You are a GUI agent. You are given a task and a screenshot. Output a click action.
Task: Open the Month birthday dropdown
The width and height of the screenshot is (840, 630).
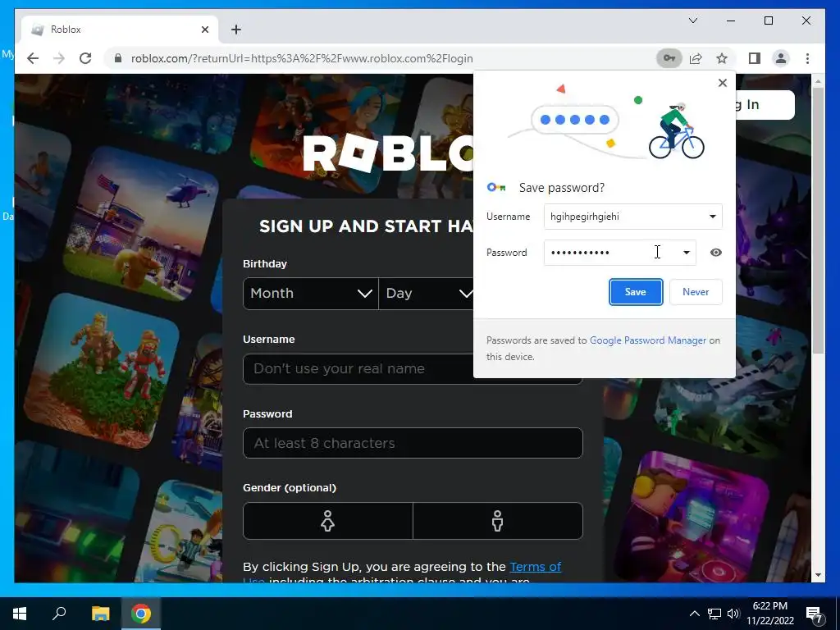pyautogui.click(x=311, y=294)
